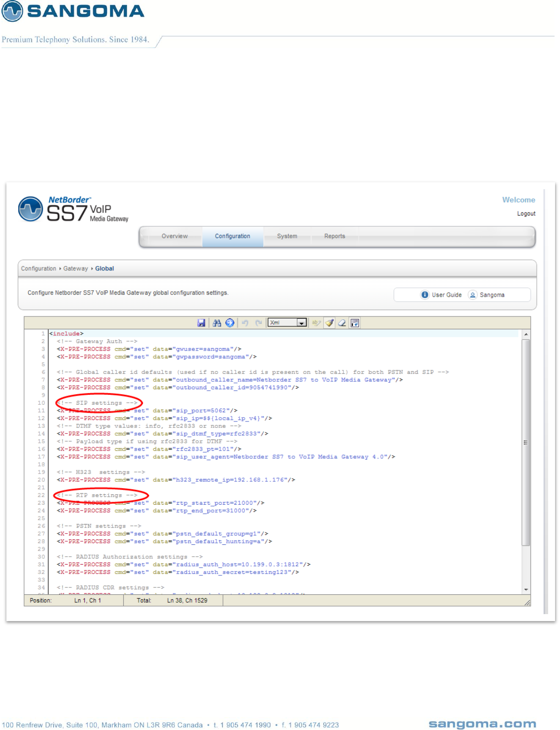Open the Overview tab
The width and height of the screenshot is (560, 730).
175,236
